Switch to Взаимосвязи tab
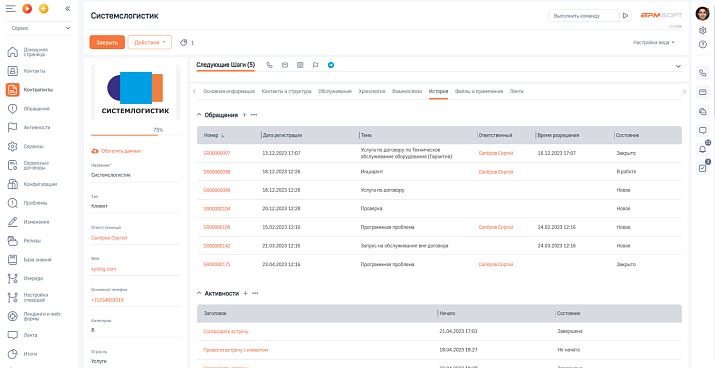Viewport: 715px width, 368px height. (407, 91)
